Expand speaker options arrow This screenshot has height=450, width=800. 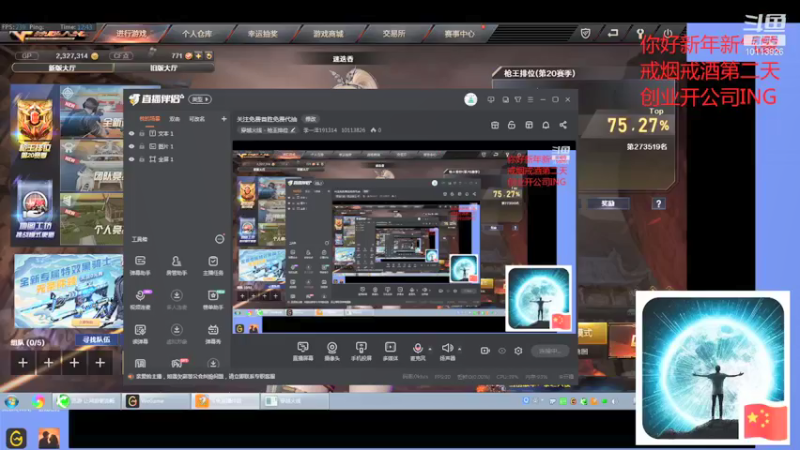tap(460, 349)
